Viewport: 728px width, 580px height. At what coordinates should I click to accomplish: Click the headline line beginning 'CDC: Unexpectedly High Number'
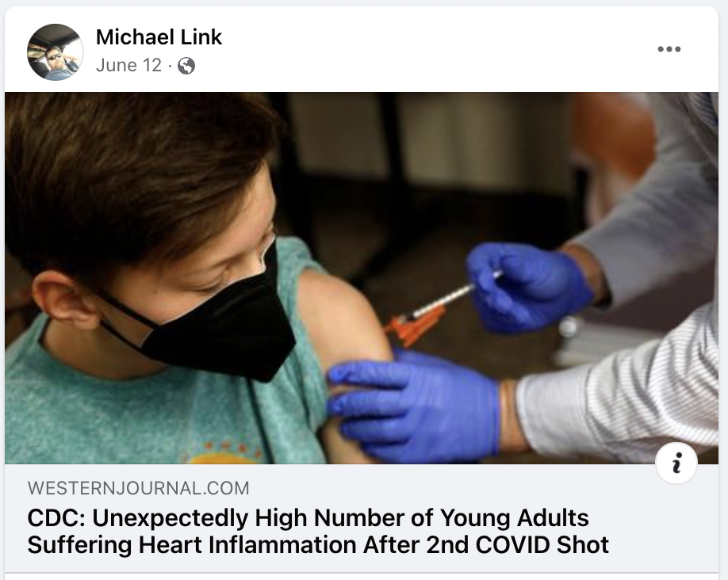coord(308,518)
